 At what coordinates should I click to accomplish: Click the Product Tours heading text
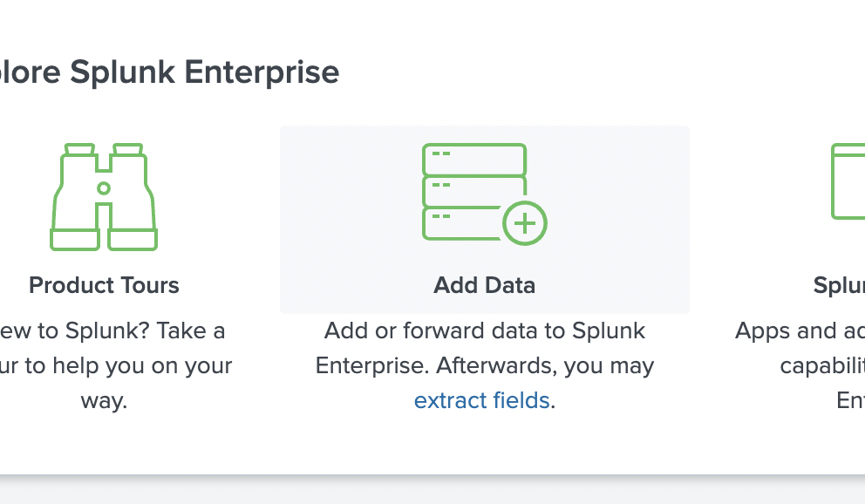[104, 285]
